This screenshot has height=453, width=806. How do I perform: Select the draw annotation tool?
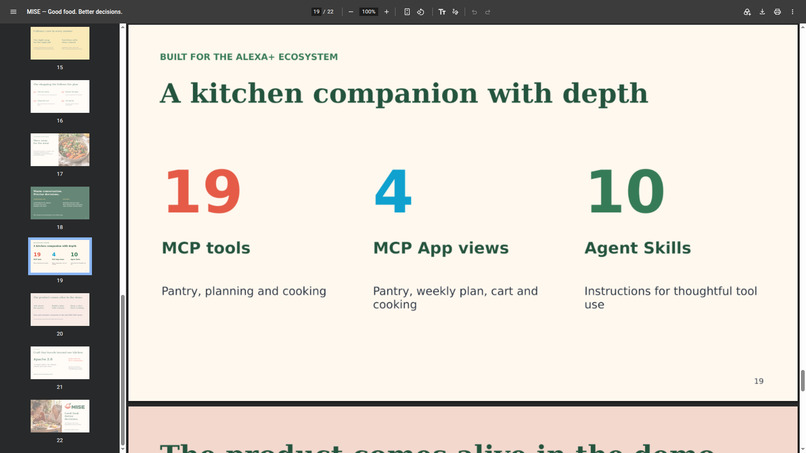pyautogui.click(x=455, y=12)
